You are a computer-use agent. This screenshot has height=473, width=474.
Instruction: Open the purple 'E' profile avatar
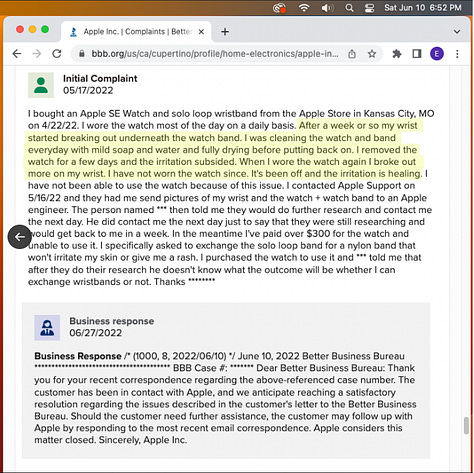coord(437,54)
